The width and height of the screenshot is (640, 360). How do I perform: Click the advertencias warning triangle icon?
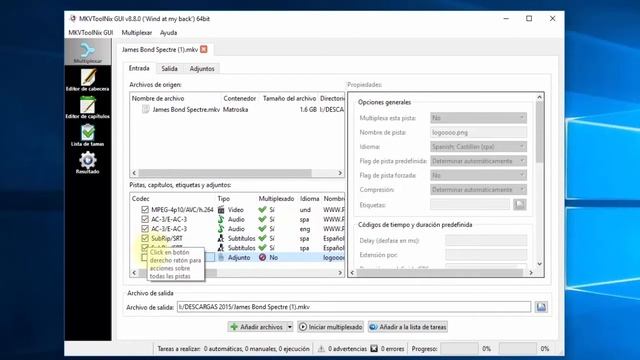(x=321, y=349)
